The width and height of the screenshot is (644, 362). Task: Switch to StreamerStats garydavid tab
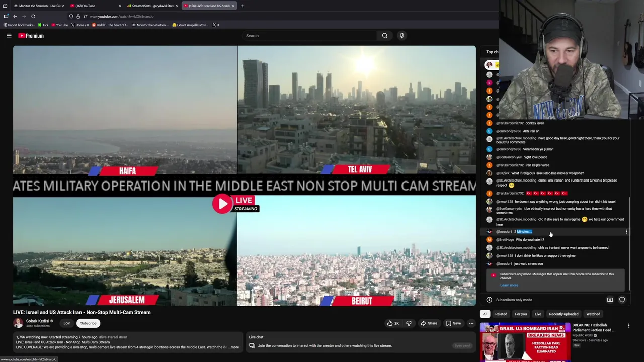(151, 6)
